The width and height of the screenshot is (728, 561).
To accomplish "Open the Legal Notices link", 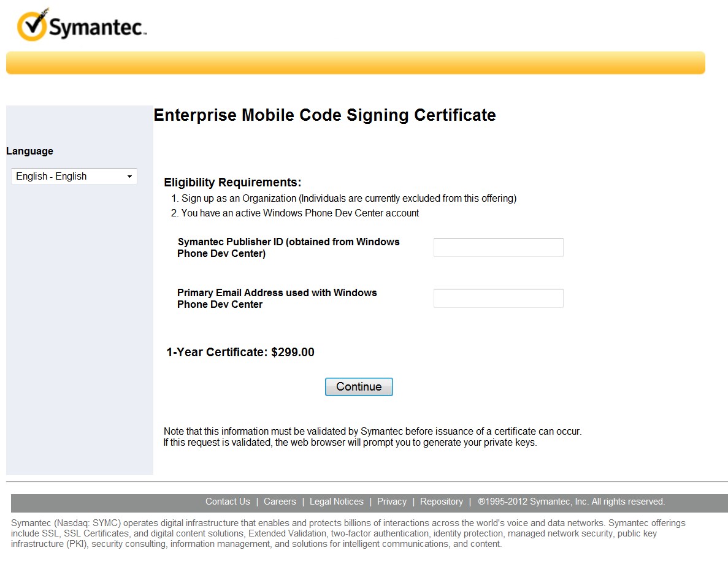I will (336, 502).
